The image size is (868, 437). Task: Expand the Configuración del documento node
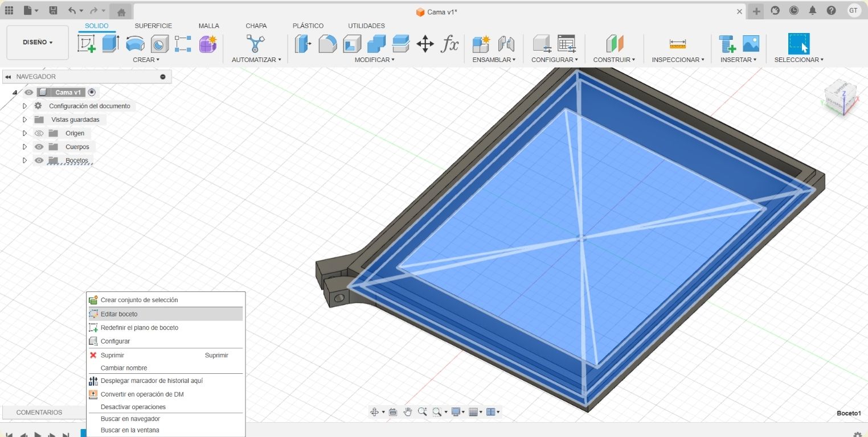pos(24,106)
